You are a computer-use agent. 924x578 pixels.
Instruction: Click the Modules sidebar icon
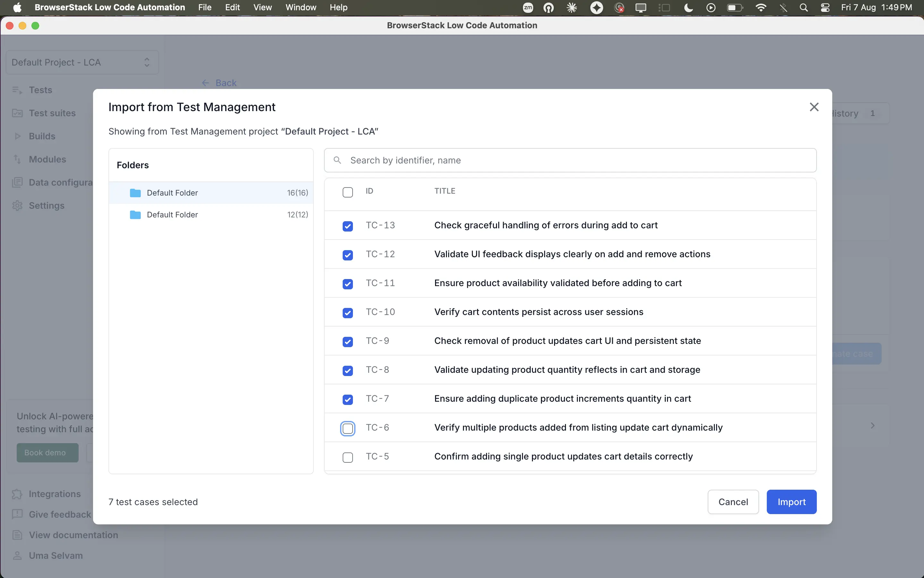[17, 159]
